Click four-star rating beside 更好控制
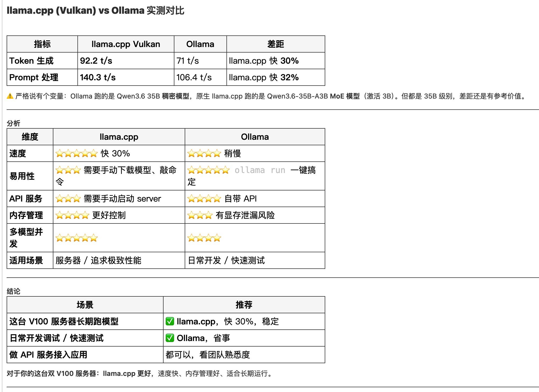This screenshot has width=539, height=392. click(x=72, y=215)
